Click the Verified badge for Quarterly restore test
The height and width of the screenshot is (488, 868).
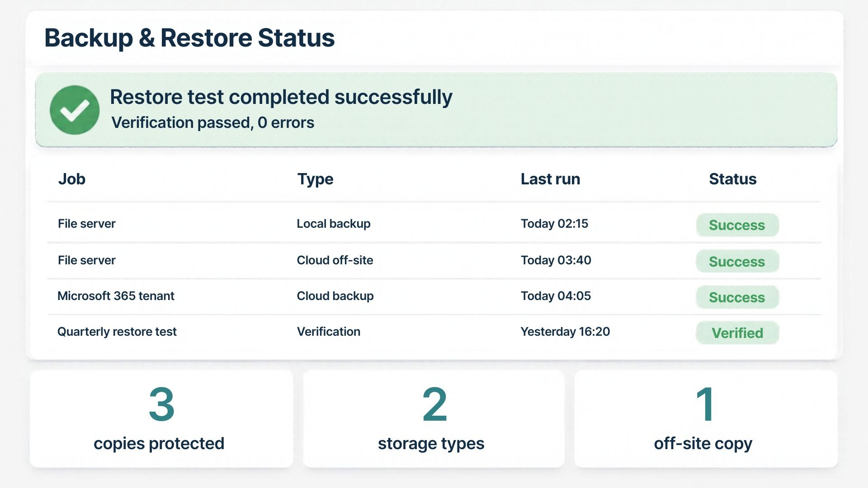click(x=737, y=333)
